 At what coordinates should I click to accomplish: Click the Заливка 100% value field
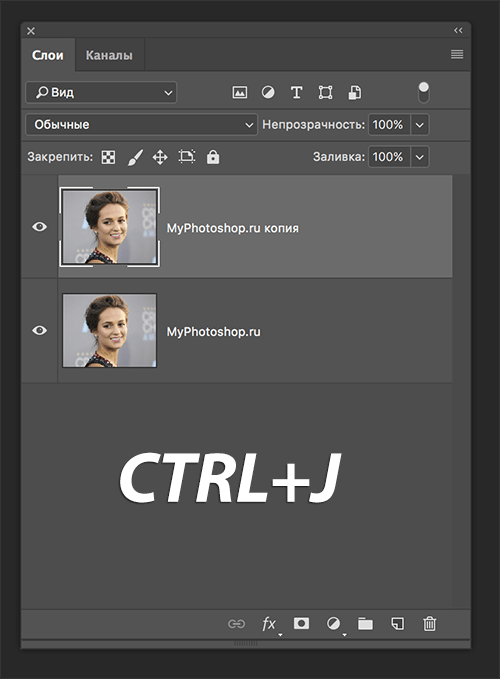click(x=389, y=157)
